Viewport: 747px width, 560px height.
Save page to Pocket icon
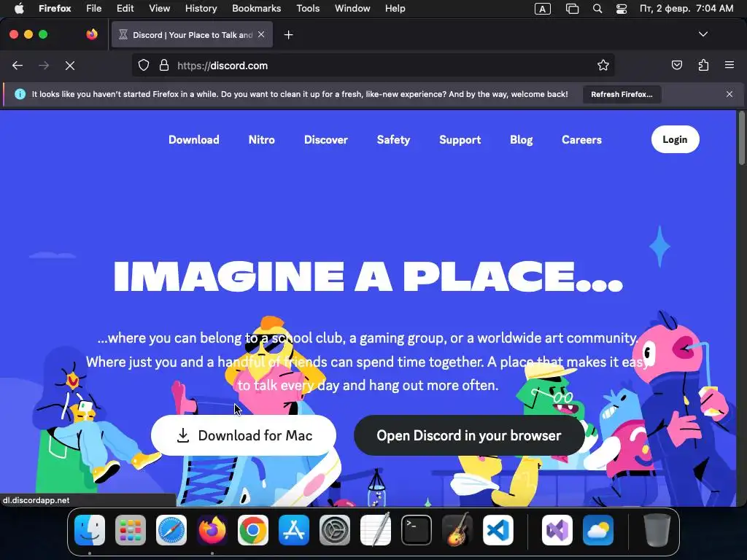[676, 65]
